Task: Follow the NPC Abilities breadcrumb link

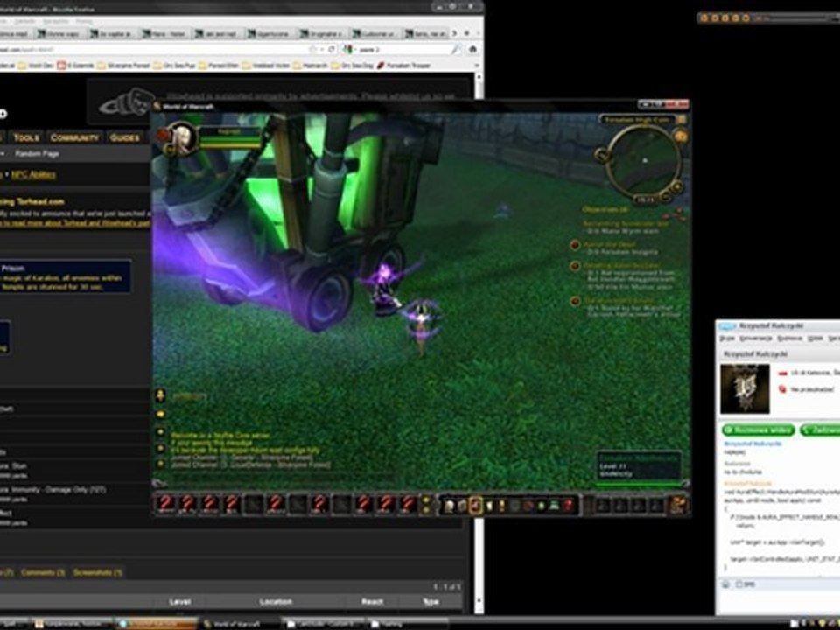Action: point(33,175)
